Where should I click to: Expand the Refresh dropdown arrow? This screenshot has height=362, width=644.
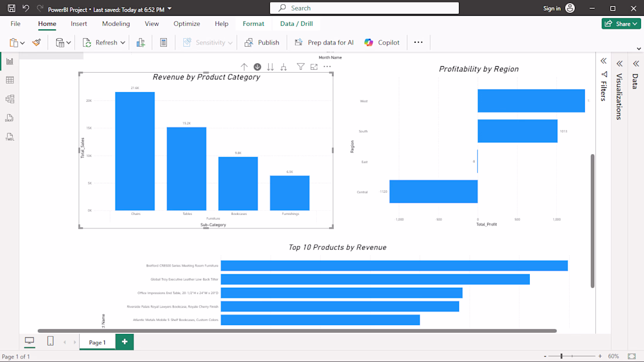click(123, 43)
